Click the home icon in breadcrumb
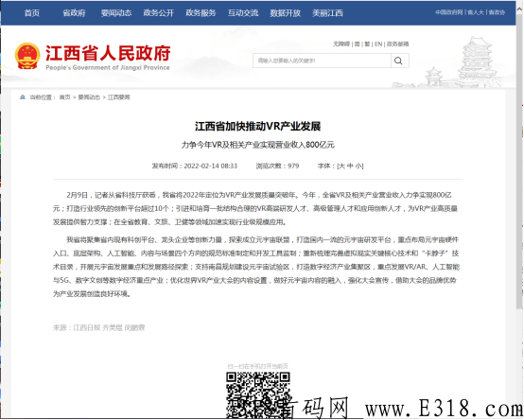The image size is (524, 420). 23,97
